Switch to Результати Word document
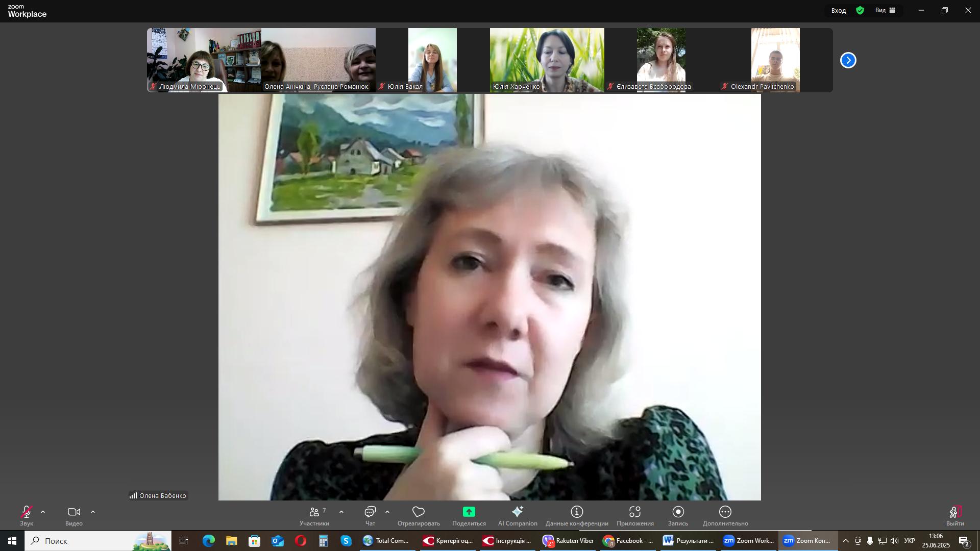The image size is (980, 551). (x=688, y=541)
